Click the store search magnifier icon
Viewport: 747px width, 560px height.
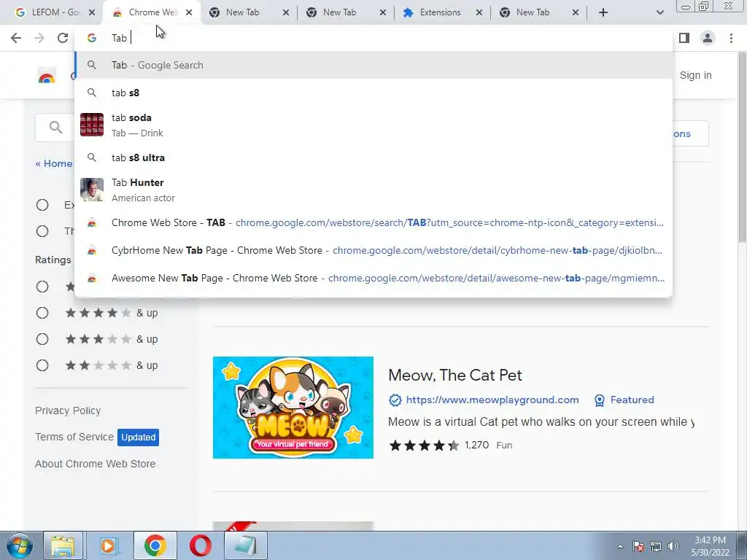click(55, 127)
